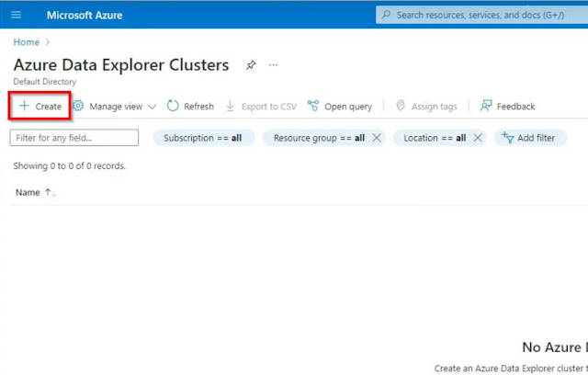Click the Name column sort arrow icon
The image size is (588, 375).
[50, 193]
